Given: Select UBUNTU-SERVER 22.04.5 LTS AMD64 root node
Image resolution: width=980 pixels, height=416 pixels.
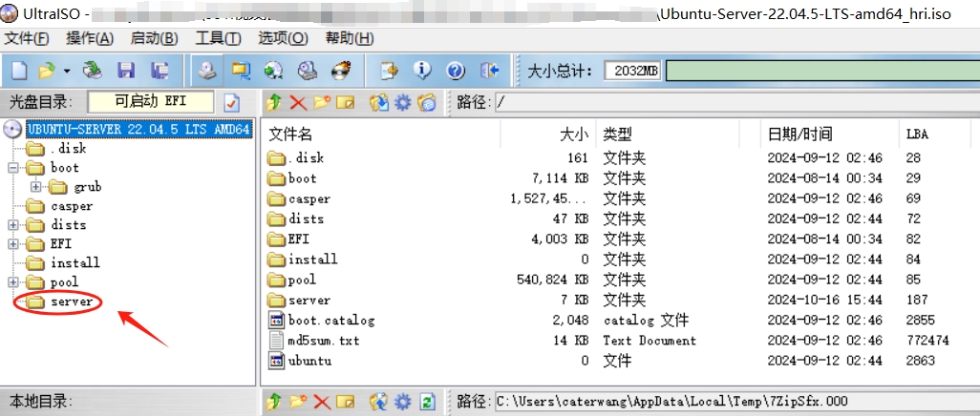Looking at the screenshot, I should click(x=138, y=130).
